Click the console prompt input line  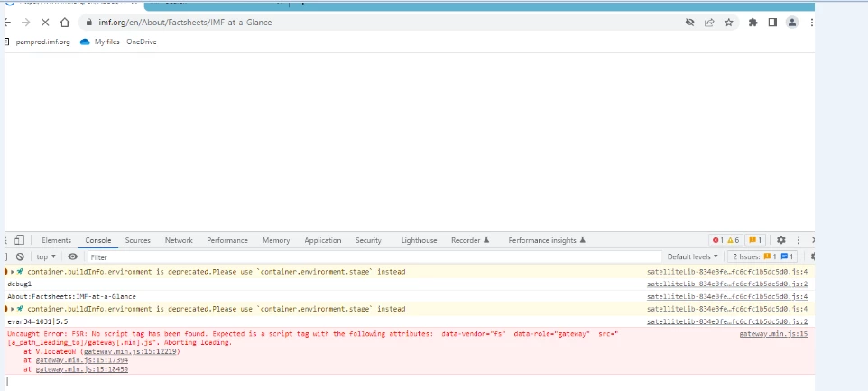[409, 381]
